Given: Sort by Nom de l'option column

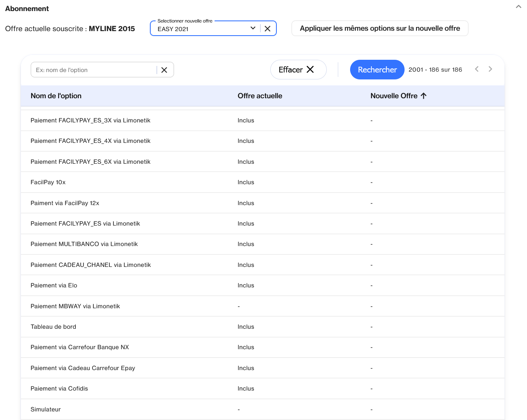Looking at the screenshot, I should coord(56,96).
